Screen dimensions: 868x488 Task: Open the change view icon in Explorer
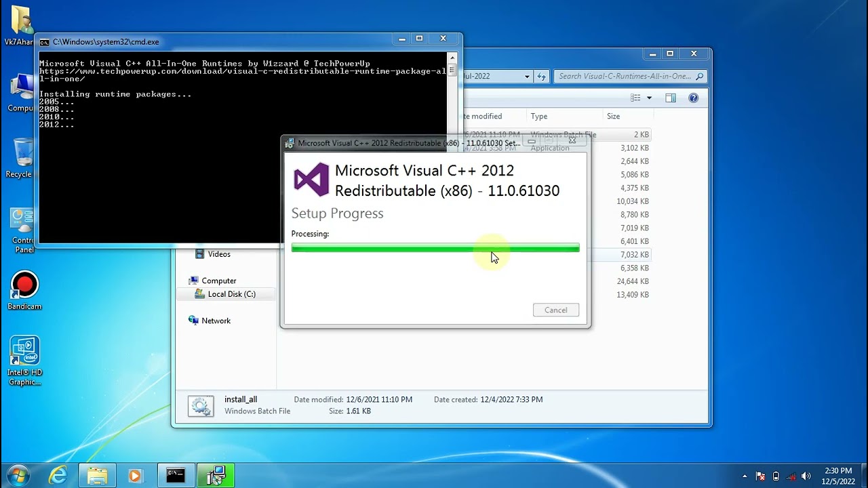coord(635,98)
